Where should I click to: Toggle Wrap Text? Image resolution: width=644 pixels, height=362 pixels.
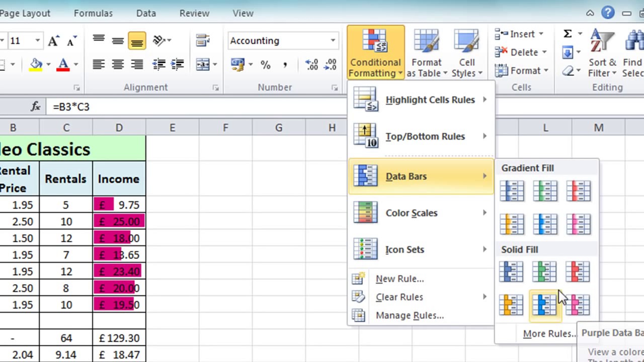[203, 40]
